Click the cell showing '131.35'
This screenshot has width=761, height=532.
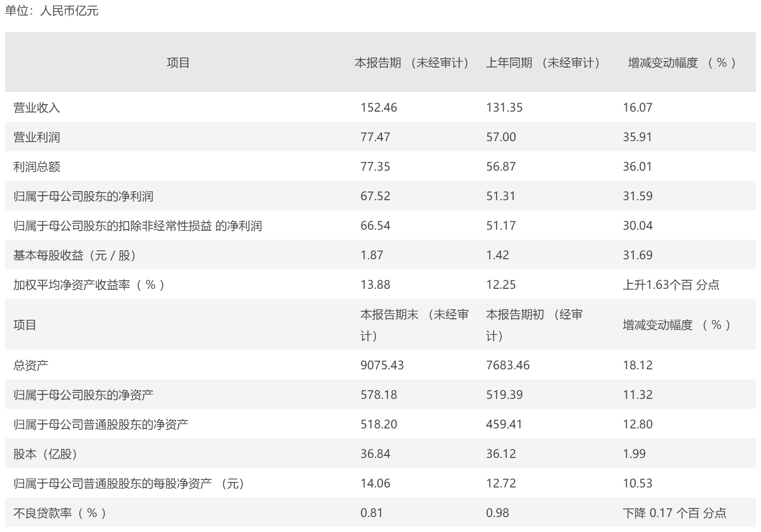(x=504, y=108)
